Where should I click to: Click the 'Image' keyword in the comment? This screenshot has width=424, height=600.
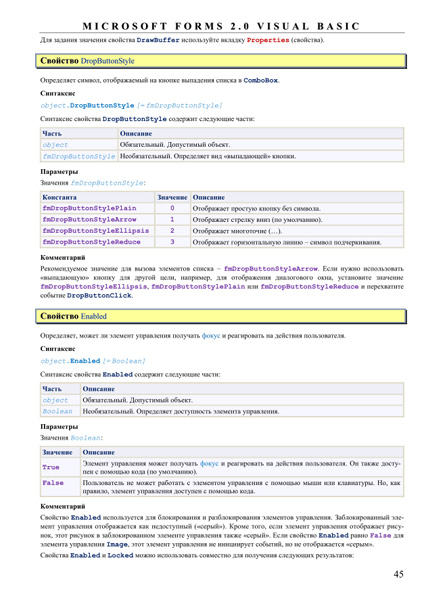[117, 544]
